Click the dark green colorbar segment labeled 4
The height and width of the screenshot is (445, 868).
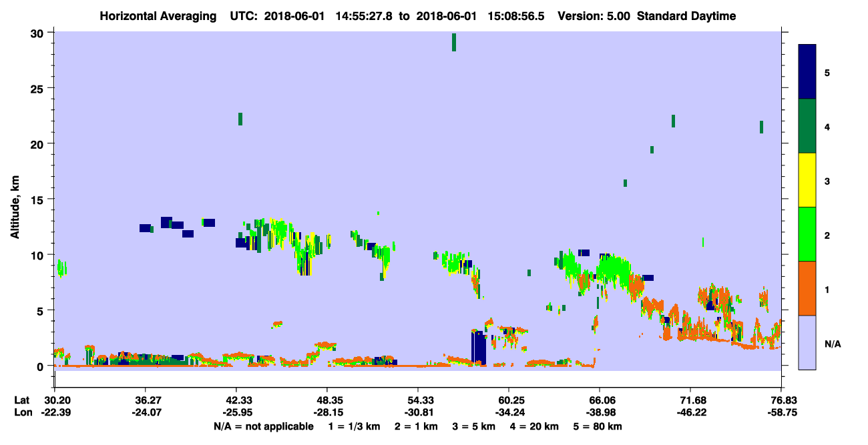[807, 126]
